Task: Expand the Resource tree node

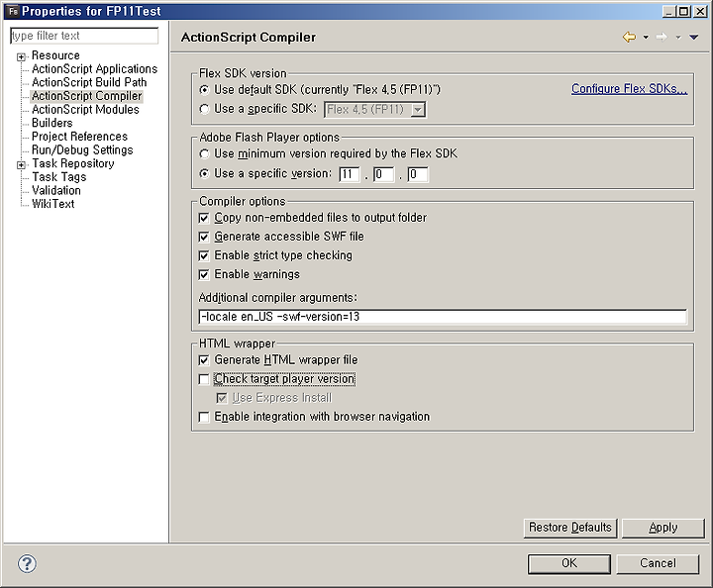Action: tap(21, 56)
